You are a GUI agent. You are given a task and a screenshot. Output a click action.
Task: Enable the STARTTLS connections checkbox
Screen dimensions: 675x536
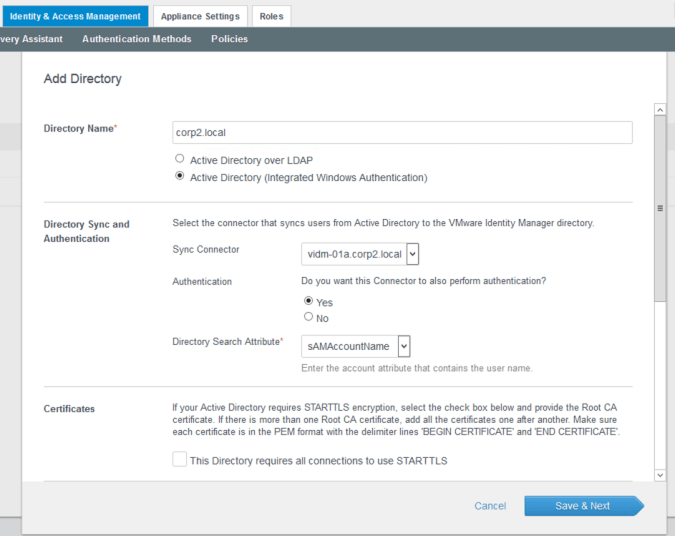tap(179, 460)
